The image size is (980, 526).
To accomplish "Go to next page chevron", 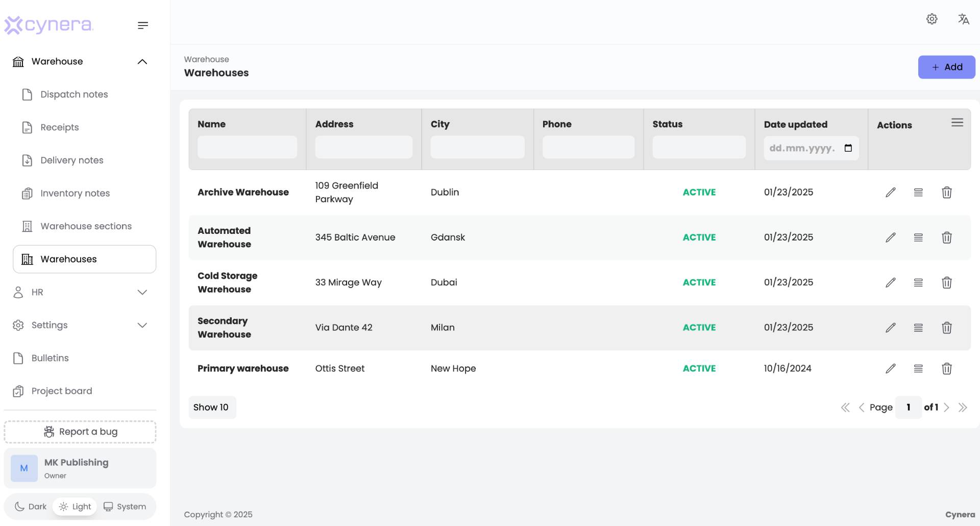I will click(x=946, y=408).
